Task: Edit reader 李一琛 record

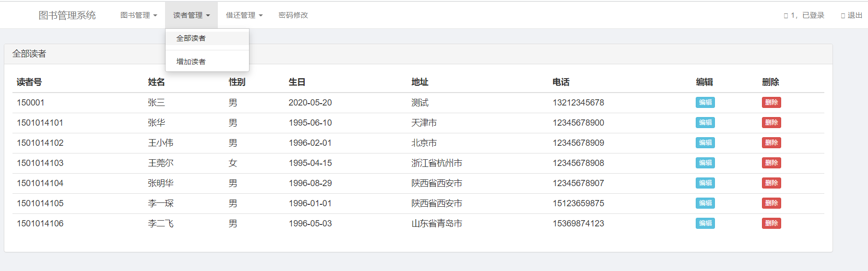Action: point(705,203)
